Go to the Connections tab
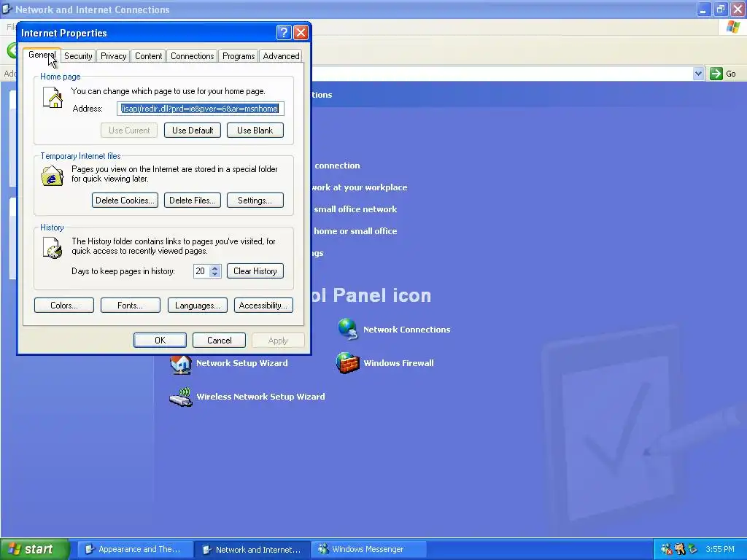The height and width of the screenshot is (560, 747). click(x=192, y=56)
